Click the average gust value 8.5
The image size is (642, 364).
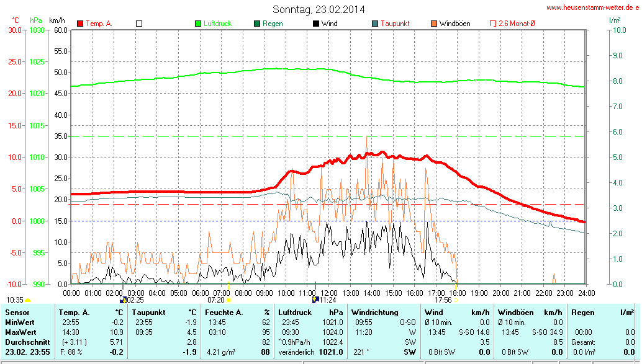click(x=558, y=342)
